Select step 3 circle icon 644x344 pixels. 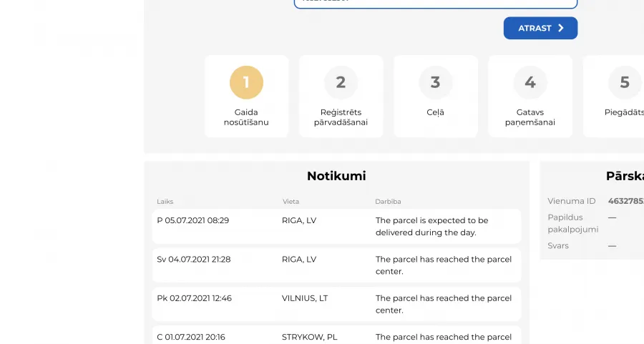(x=436, y=82)
